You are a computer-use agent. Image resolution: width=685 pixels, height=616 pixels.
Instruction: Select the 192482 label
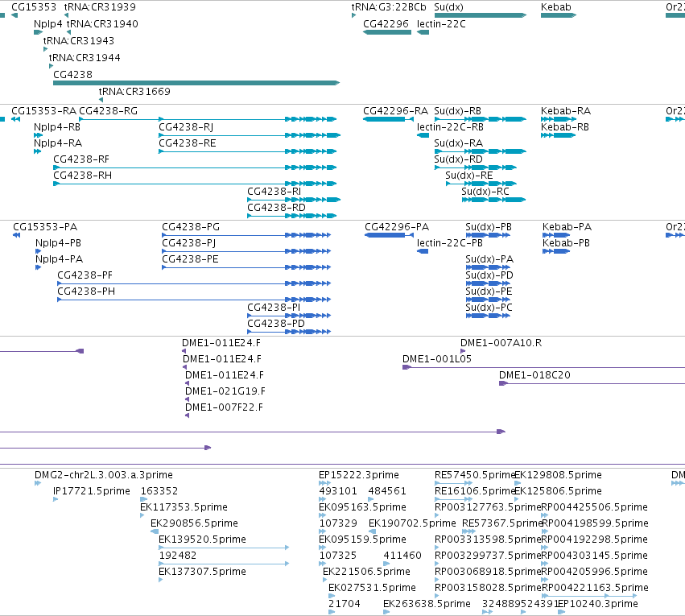(177, 556)
